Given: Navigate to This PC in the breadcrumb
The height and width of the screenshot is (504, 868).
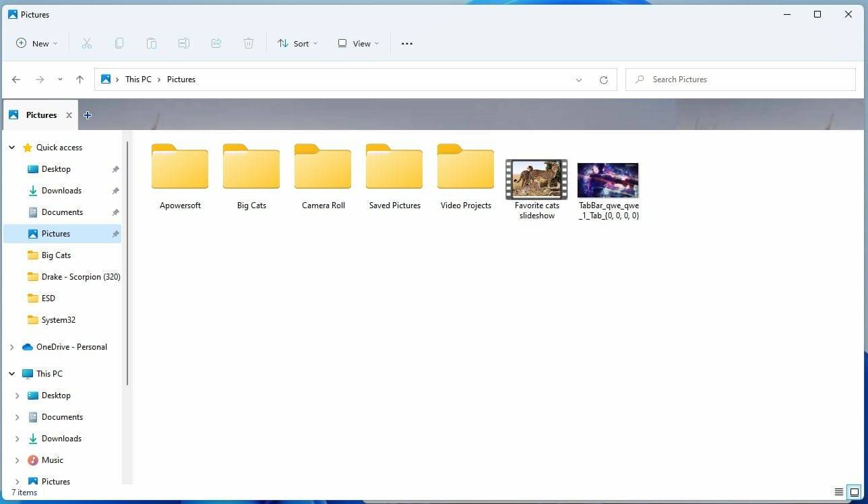Looking at the screenshot, I should (x=137, y=79).
